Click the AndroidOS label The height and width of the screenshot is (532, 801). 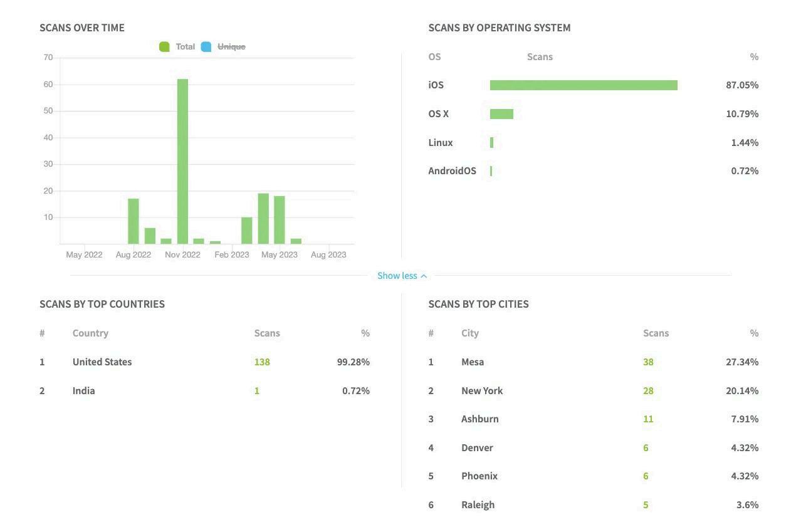tap(452, 171)
